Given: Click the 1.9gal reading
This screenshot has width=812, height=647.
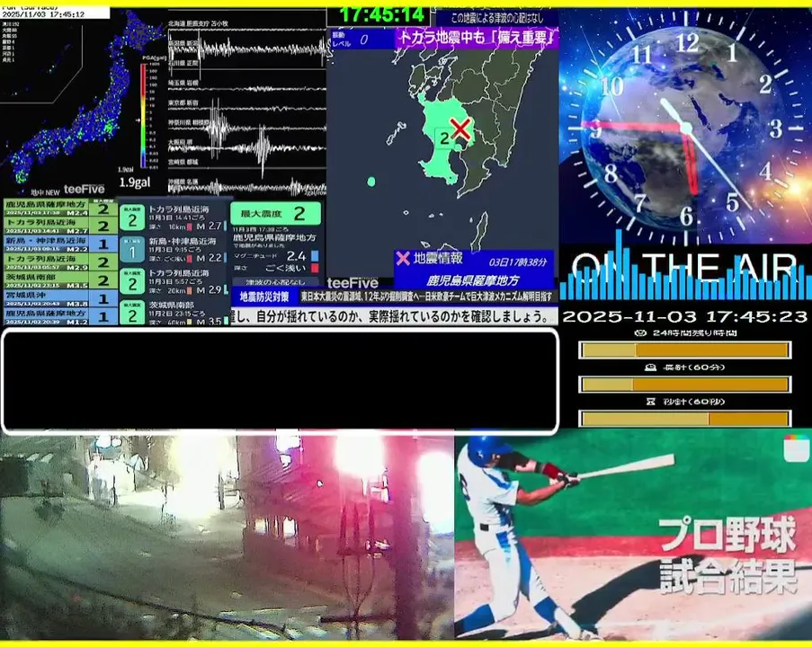Looking at the screenshot, I should pyautogui.click(x=135, y=182).
